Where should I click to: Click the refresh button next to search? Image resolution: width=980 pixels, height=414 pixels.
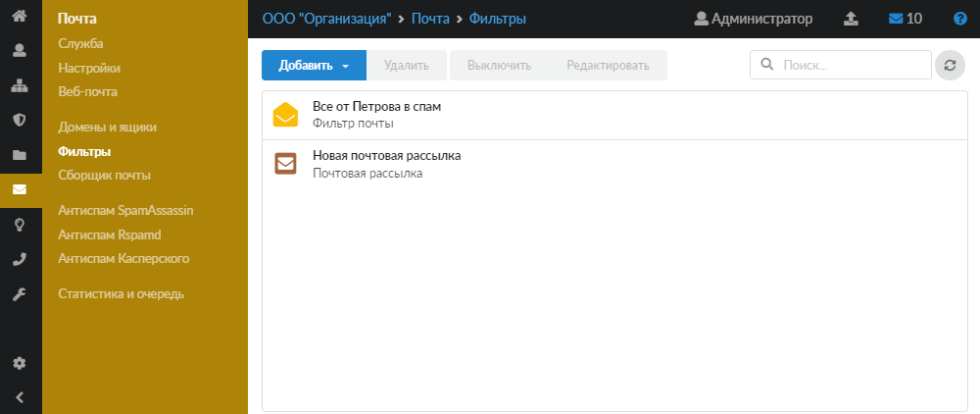click(950, 65)
